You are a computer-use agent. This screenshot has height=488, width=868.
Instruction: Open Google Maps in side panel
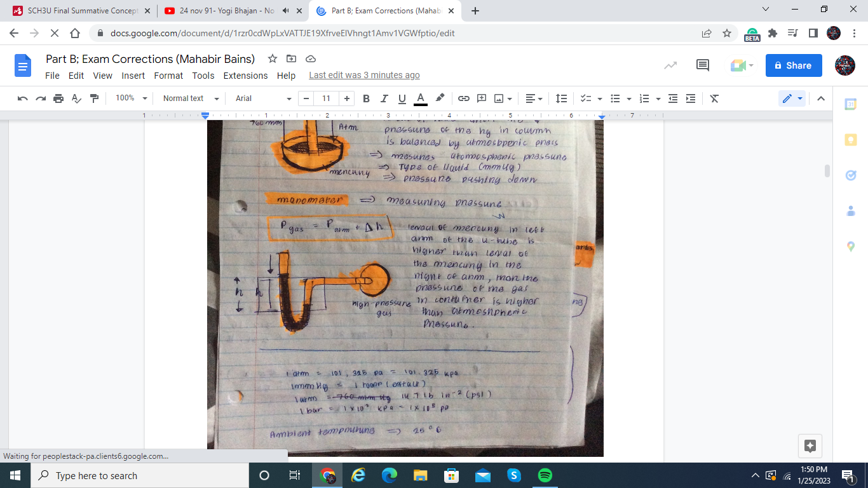pos(851,247)
